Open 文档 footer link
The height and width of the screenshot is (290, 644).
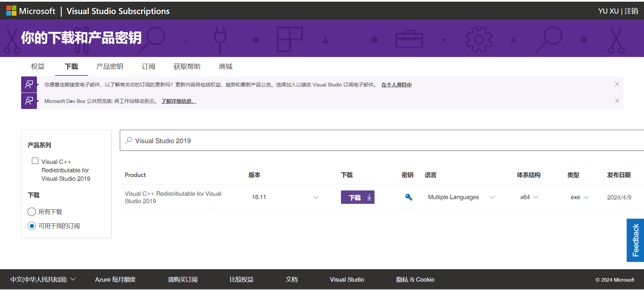(x=292, y=279)
